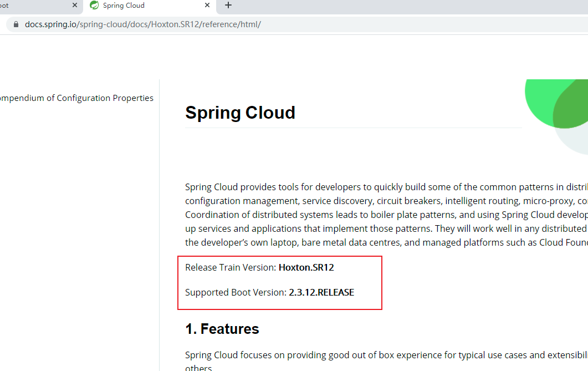Open Compendium of Configuration Properties sidebar link

tap(76, 98)
